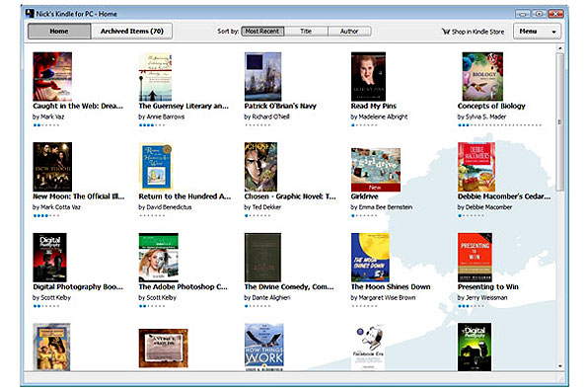
Task: Open Chosen Graphic Novel cover
Action: pos(260,167)
